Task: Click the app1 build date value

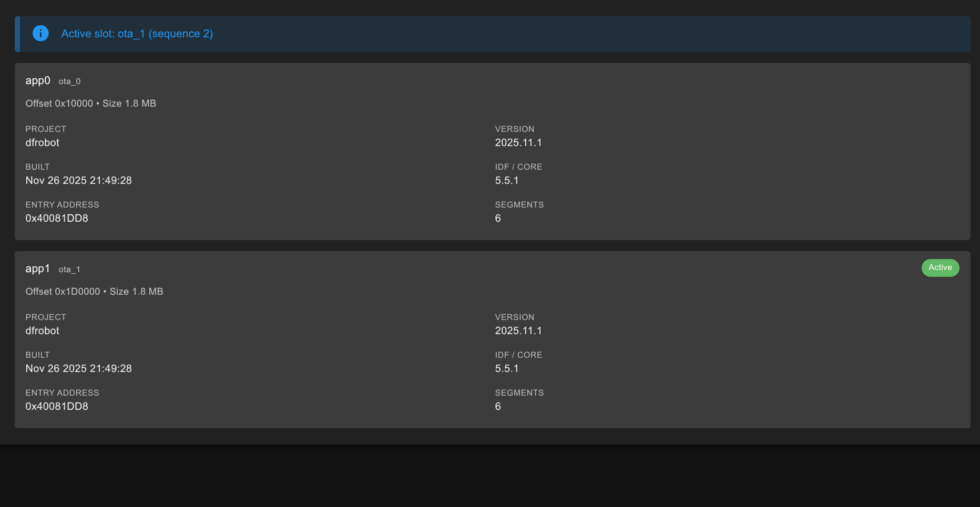Action: click(78, 368)
